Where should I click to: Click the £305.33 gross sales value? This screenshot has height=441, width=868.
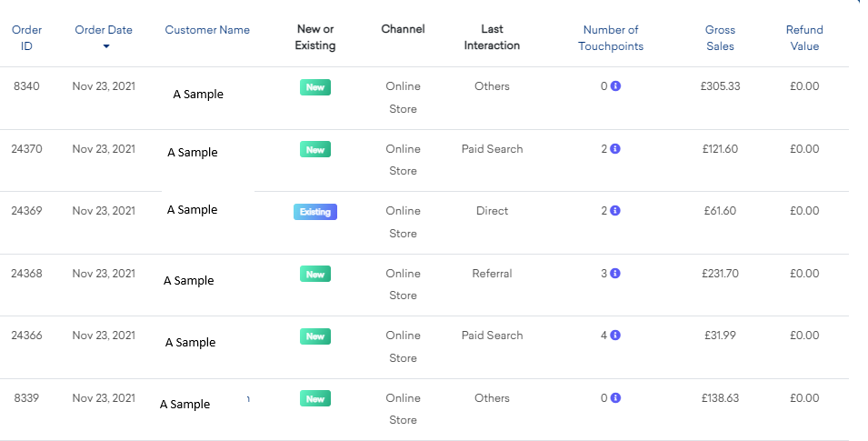click(722, 86)
